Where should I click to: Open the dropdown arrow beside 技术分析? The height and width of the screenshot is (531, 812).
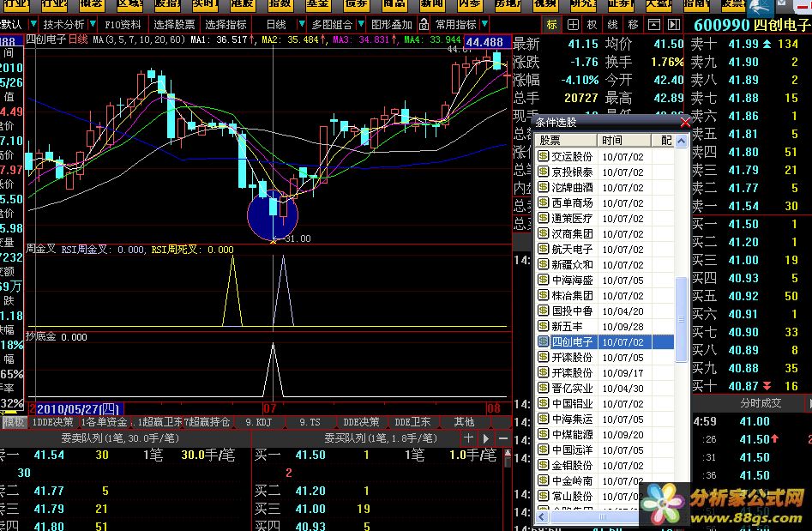(93, 24)
